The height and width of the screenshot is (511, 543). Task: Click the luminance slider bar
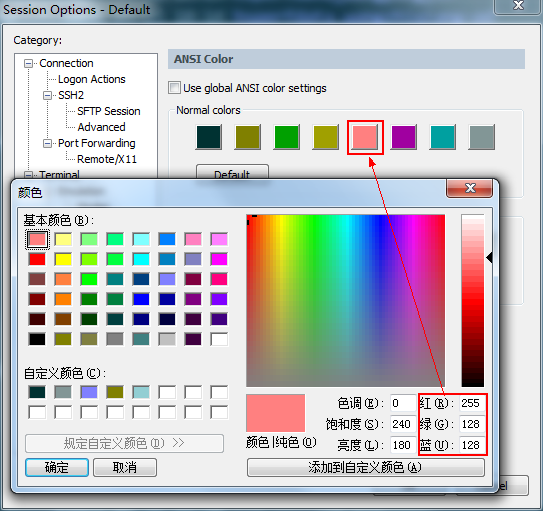point(473,300)
